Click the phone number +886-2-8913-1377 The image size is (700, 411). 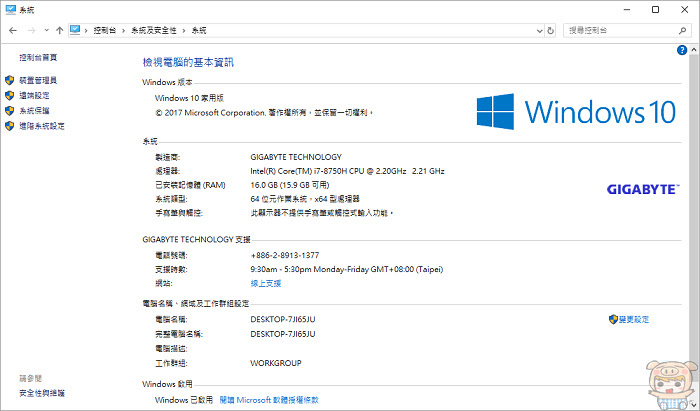(x=285, y=255)
